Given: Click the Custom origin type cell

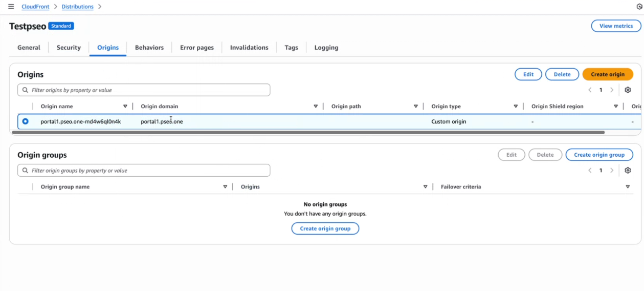Looking at the screenshot, I should click(x=449, y=122).
